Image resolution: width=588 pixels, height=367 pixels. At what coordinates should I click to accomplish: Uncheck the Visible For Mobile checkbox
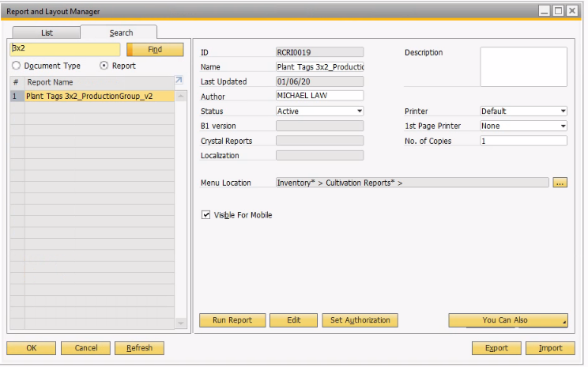[205, 214]
